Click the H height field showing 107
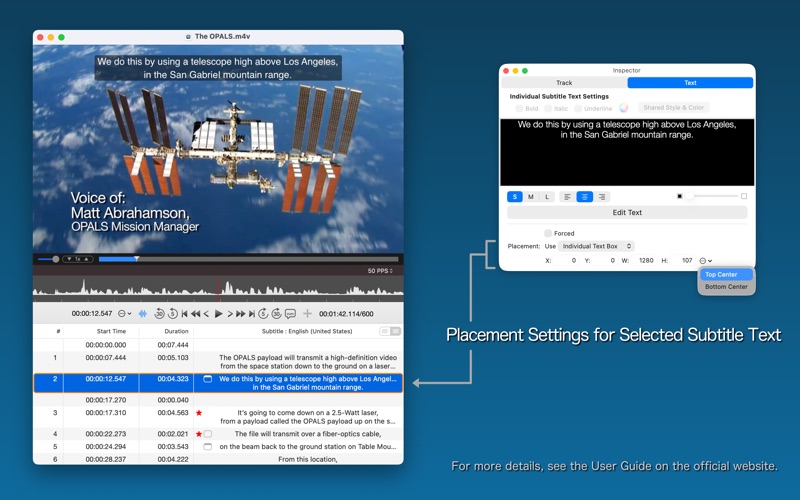 coord(683,261)
